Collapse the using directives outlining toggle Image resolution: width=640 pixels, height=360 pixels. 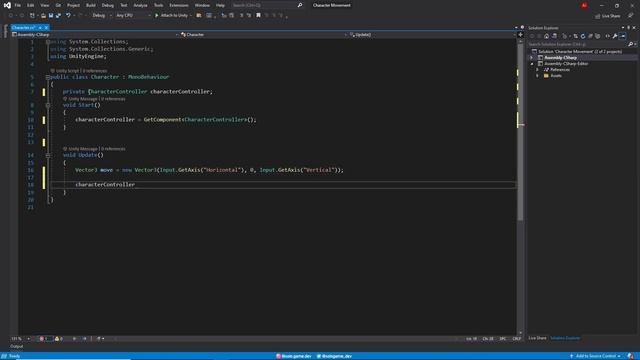click(x=48, y=42)
